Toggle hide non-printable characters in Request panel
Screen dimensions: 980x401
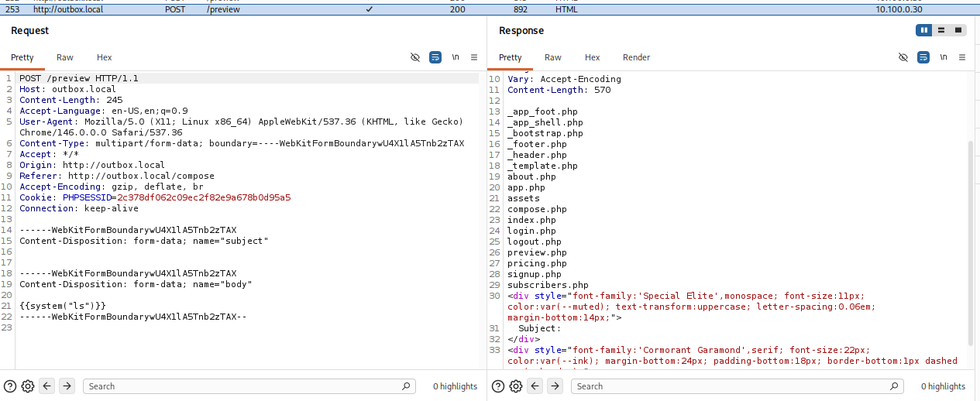pos(415,57)
